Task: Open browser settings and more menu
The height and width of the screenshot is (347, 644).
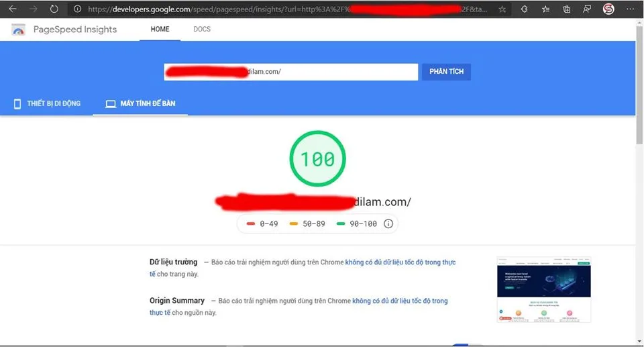Action: pos(630,9)
